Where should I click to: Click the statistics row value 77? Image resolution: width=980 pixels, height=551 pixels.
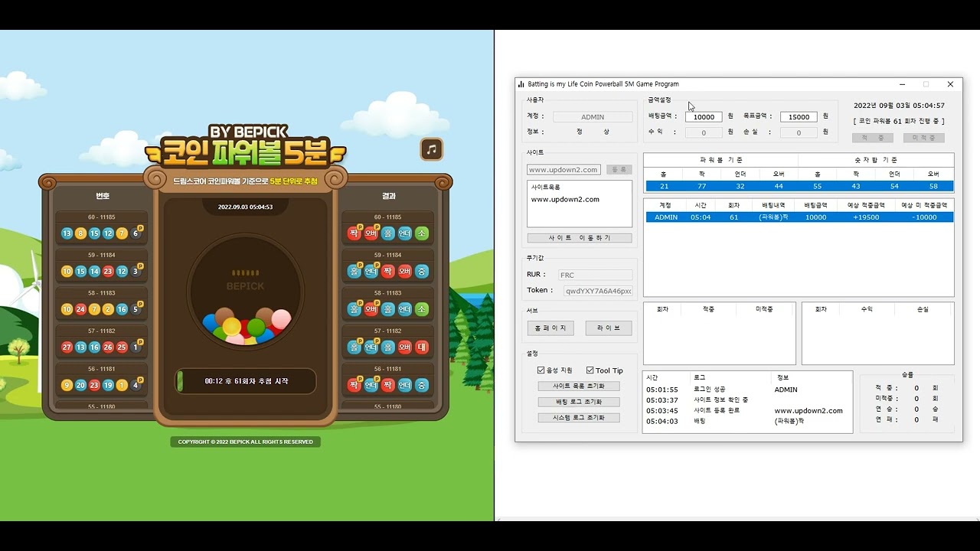[702, 186]
